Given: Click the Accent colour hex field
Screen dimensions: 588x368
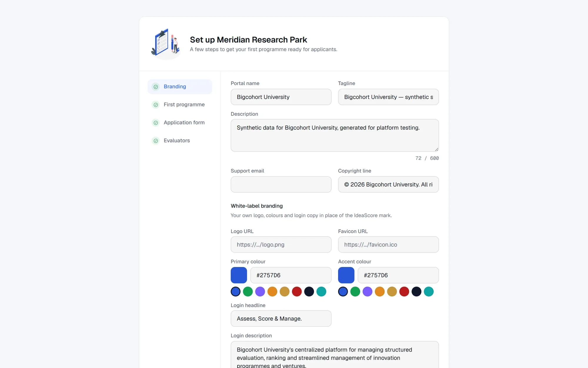Looking at the screenshot, I should tap(398, 275).
